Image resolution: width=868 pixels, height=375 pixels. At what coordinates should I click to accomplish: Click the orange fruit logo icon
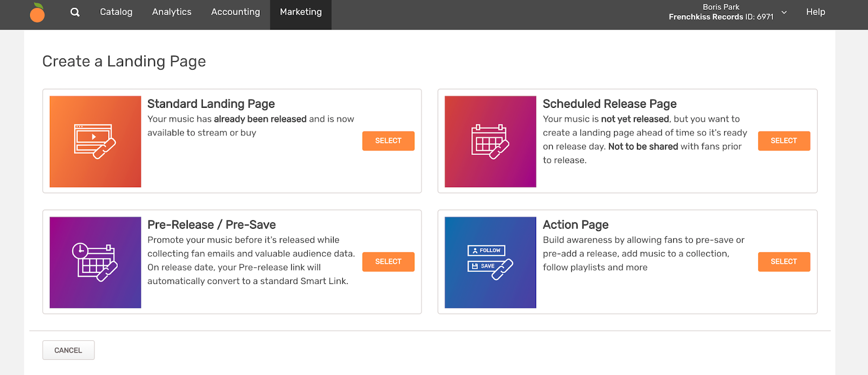37,12
